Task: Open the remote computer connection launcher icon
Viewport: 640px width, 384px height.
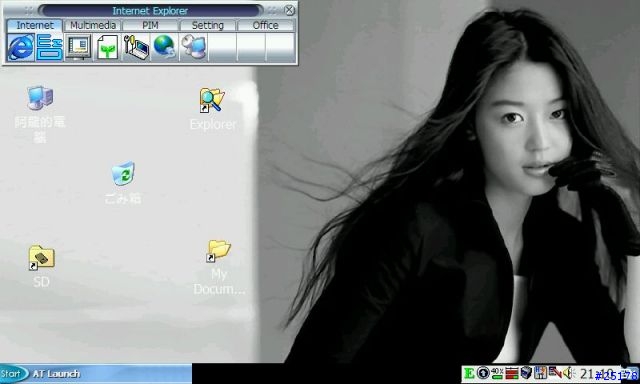Action: pos(193,47)
